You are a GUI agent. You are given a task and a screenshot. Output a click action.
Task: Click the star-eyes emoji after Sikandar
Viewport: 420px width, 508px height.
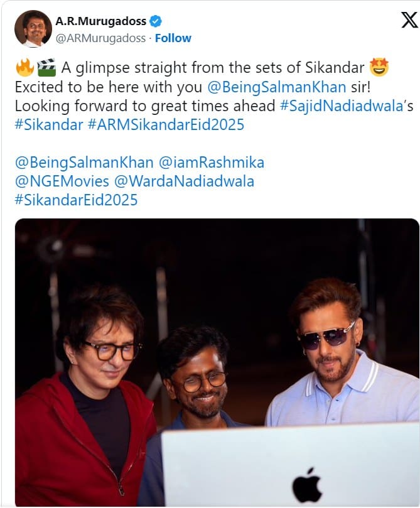coord(379,67)
